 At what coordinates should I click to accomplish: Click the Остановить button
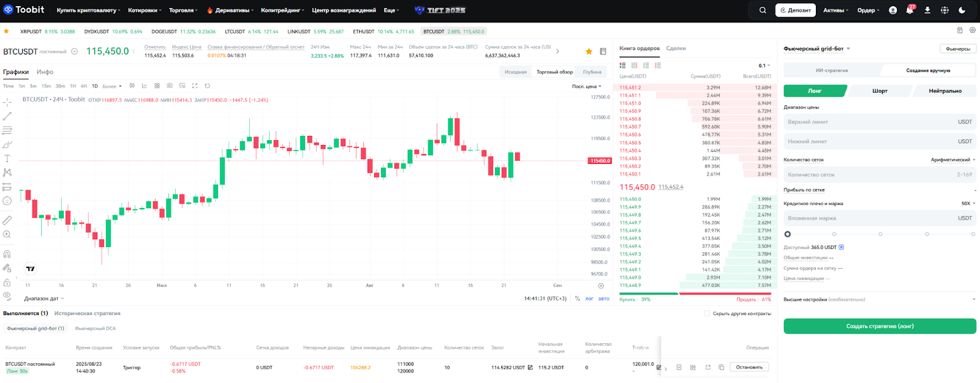[749, 367]
